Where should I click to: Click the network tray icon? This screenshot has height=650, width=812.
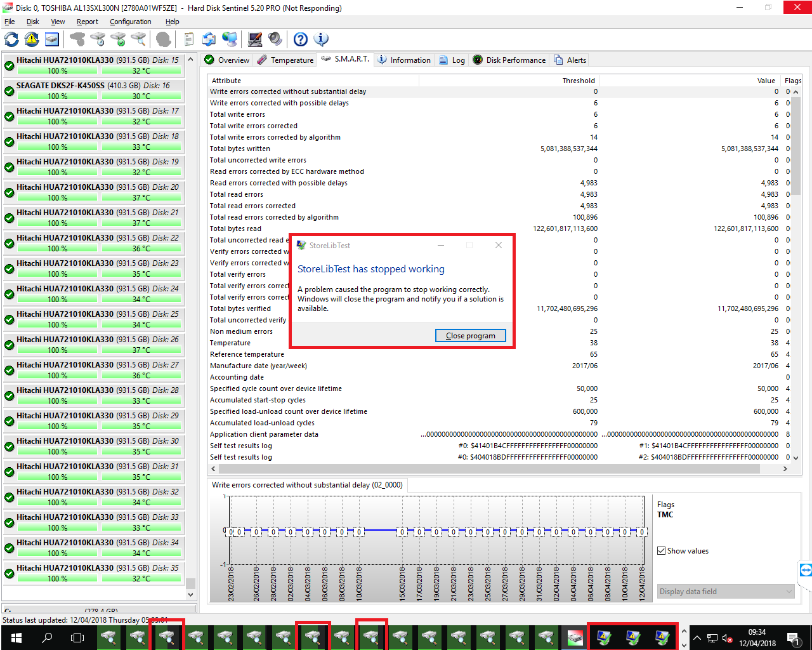tap(712, 638)
